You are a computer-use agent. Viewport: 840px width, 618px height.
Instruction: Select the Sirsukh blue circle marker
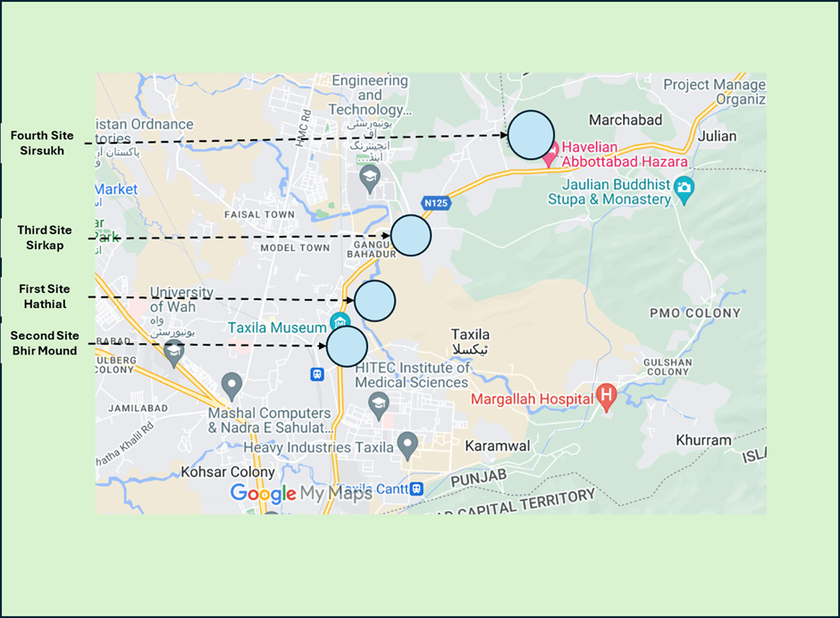(x=532, y=136)
